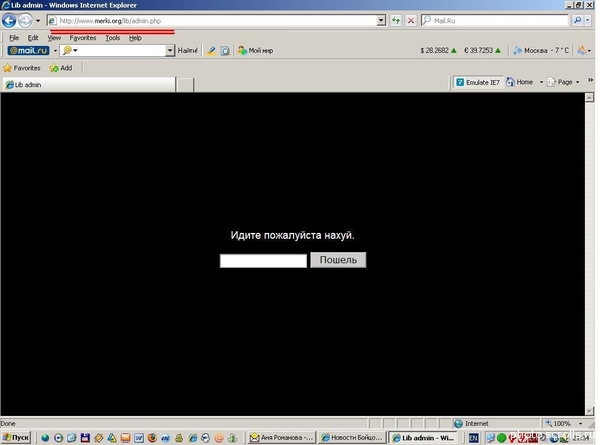Click the Home toolbar icon
The image size is (600, 445).
pyautogui.click(x=520, y=82)
